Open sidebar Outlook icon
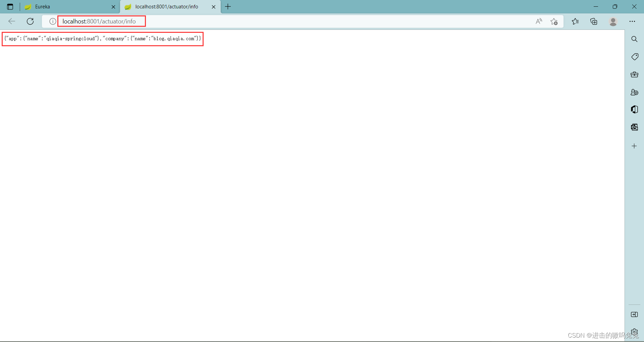This screenshot has width=644, height=342. 634,127
